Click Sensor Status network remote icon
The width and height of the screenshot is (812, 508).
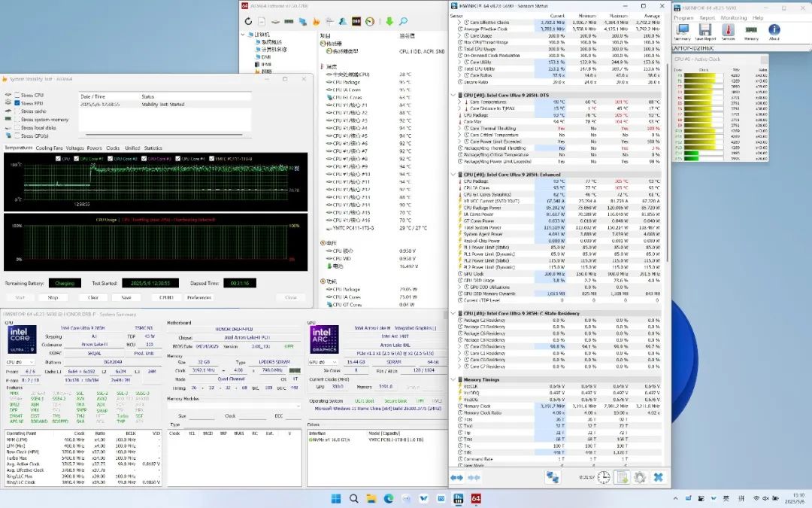pos(553,477)
